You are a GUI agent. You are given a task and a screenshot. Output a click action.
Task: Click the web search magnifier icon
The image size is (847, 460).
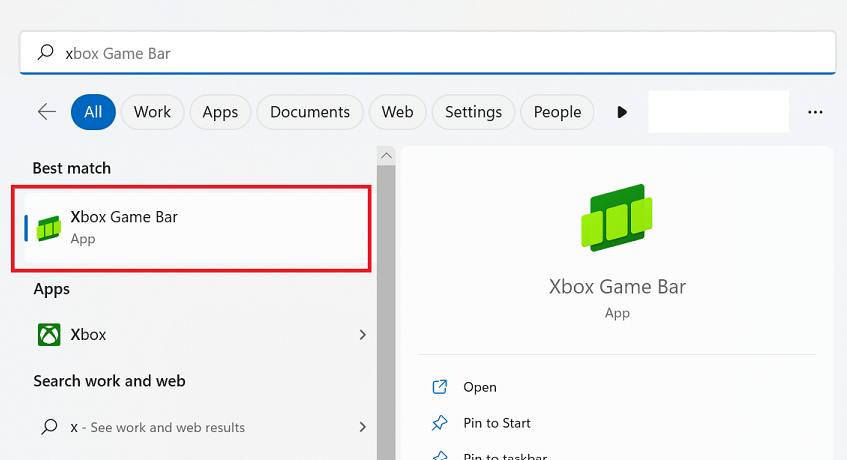(49, 427)
